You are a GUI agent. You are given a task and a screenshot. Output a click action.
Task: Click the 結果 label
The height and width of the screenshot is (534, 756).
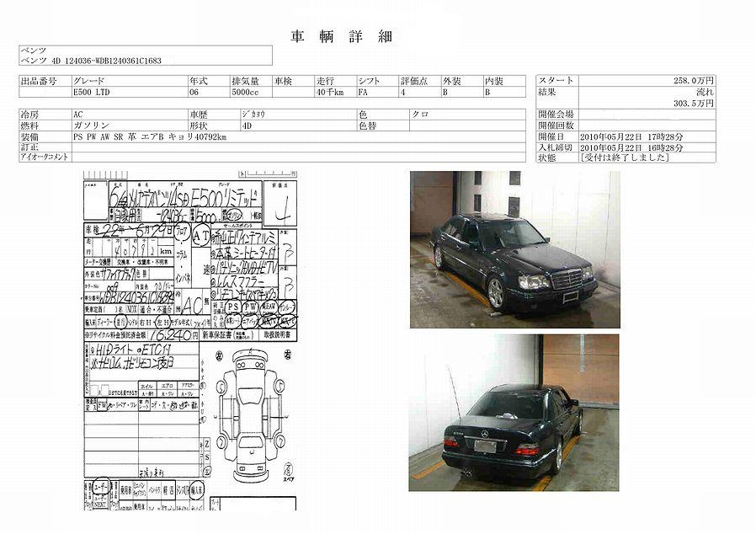[547, 92]
